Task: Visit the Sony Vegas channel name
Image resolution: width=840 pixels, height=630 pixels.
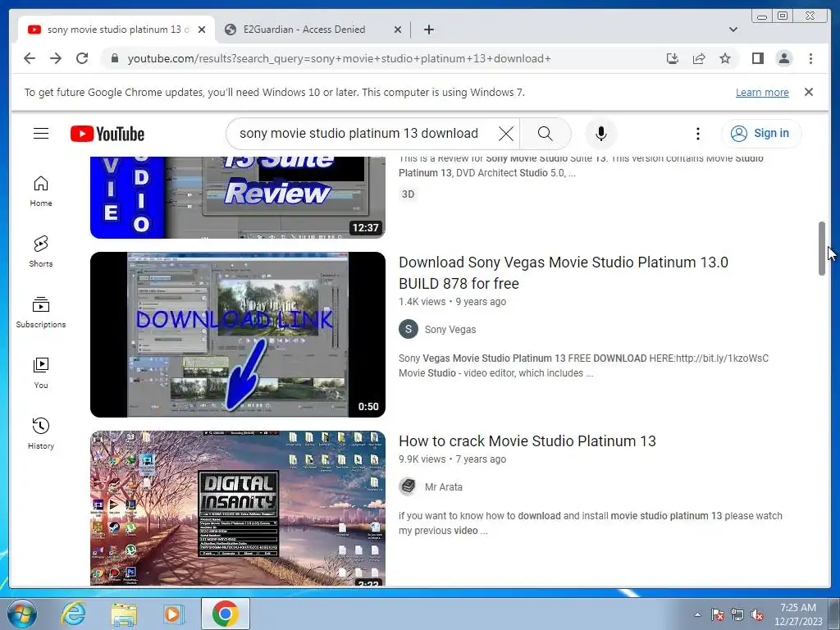Action: point(450,330)
